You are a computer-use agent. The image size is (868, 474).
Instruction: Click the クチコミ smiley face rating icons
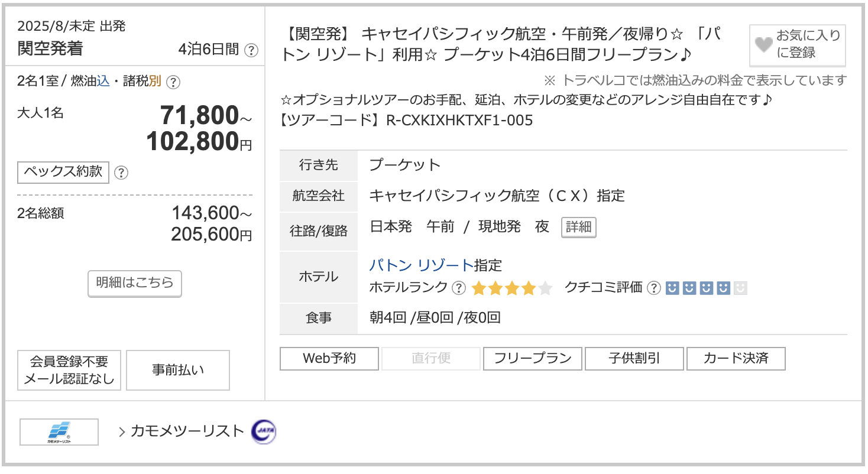coord(707,288)
